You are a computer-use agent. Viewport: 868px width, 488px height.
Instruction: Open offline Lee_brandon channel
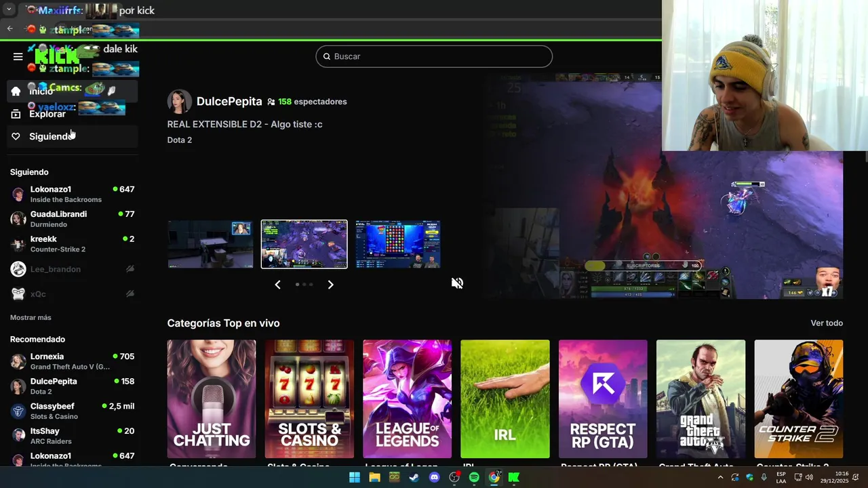[73, 269]
